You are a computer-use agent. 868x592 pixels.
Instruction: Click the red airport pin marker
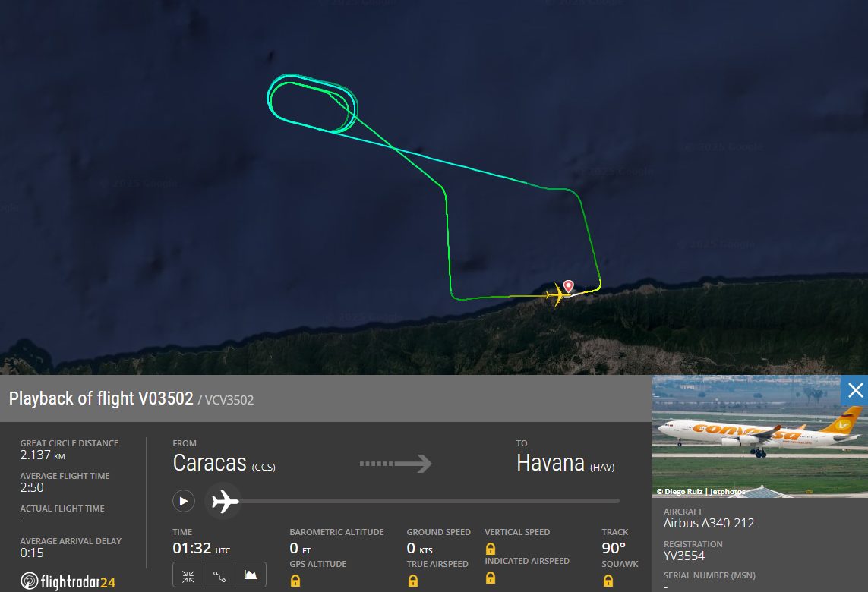[x=569, y=286]
